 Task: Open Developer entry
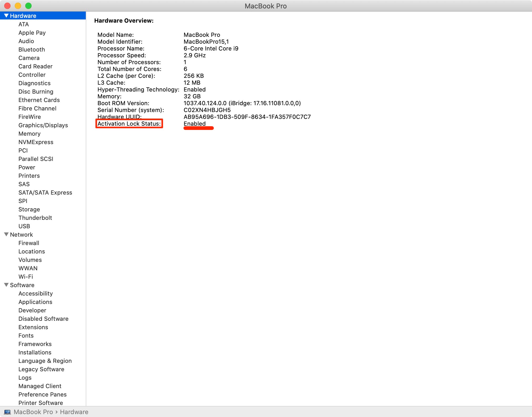click(32, 310)
